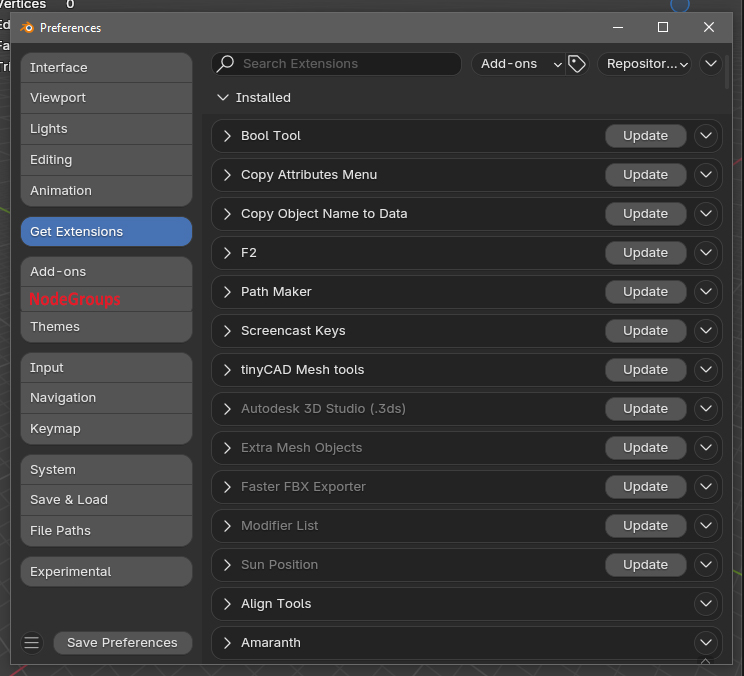The image size is (744, 676).
Task: Open options dropdown for Amaranth
Action: (706, 643)
